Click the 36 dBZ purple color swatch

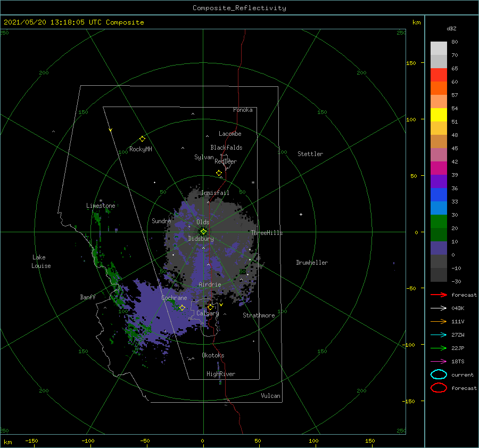click(439, 181)
